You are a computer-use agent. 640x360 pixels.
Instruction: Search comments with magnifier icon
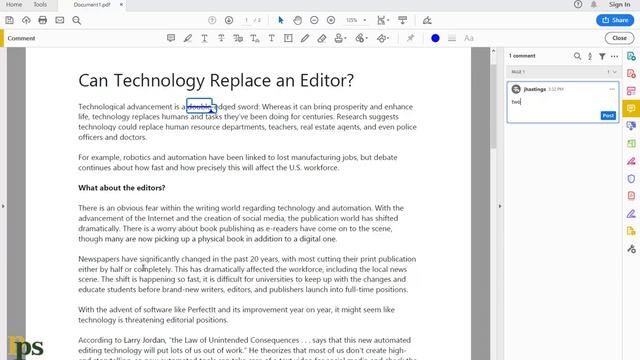(577, 56)
